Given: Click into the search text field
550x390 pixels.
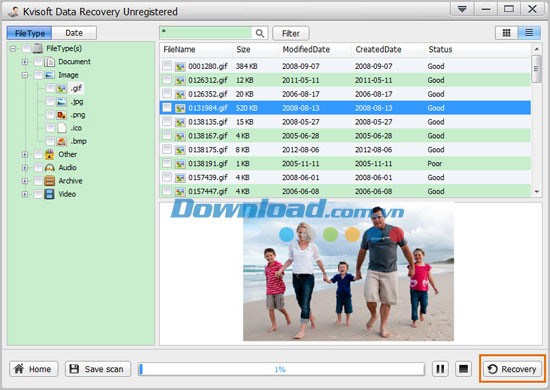Looking at the screenshot, I should pyautogui.click(x=206, y=33).
